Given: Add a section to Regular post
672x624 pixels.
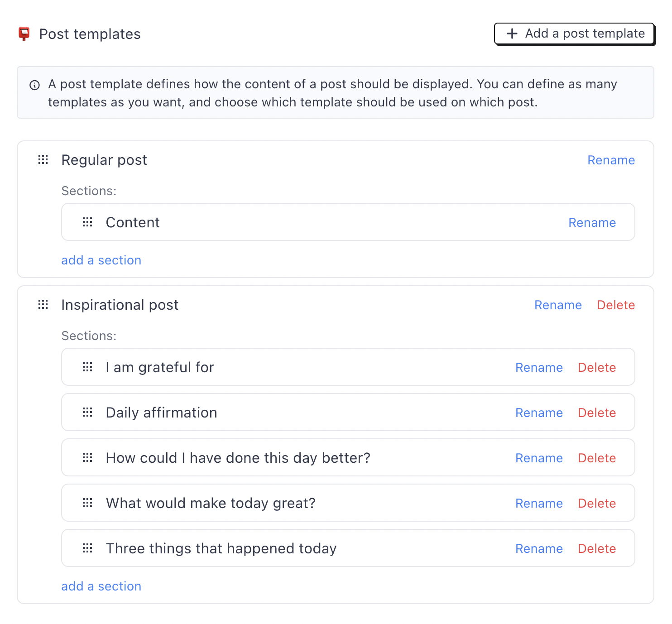Looking at the screenshot, I should pyautogui.click(x=101, y=260).
